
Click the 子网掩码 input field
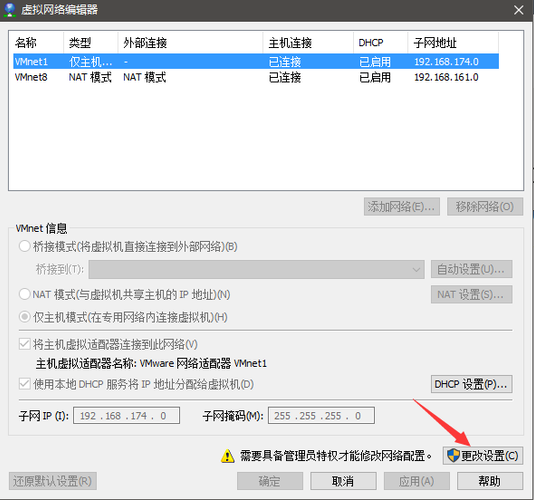(321, 416)
